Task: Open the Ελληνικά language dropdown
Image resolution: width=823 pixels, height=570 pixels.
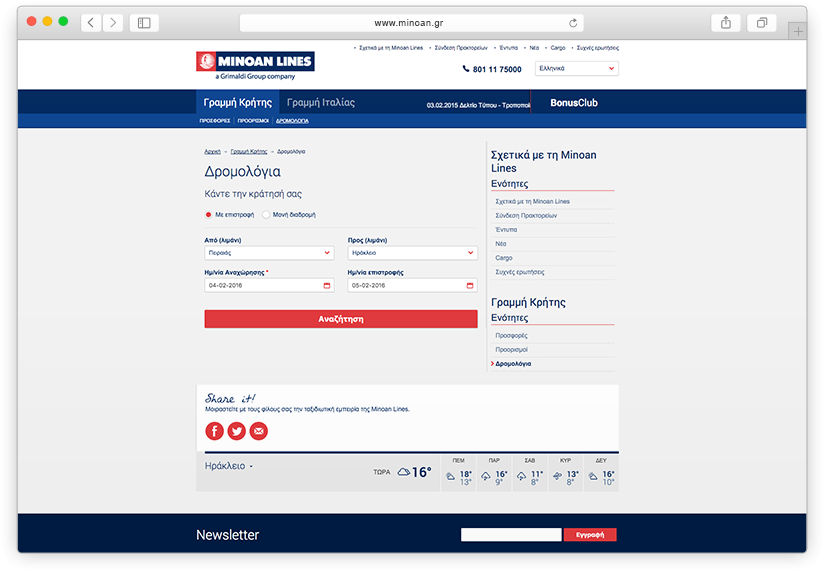Action: click(577, 69)
